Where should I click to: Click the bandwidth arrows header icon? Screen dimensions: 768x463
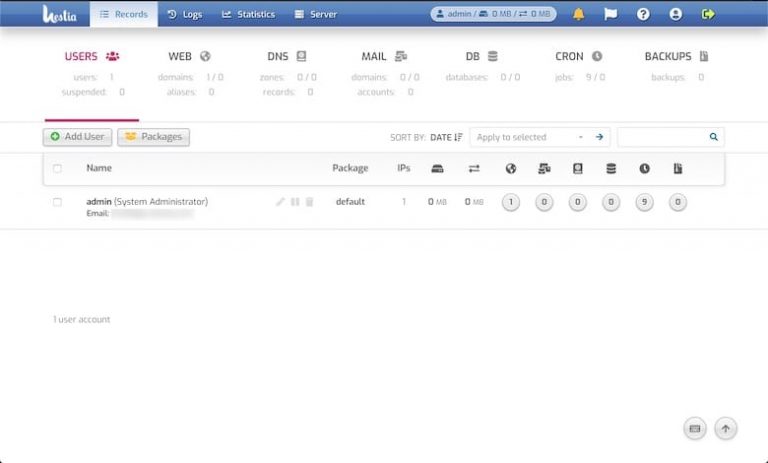click(x=474, y=169)
